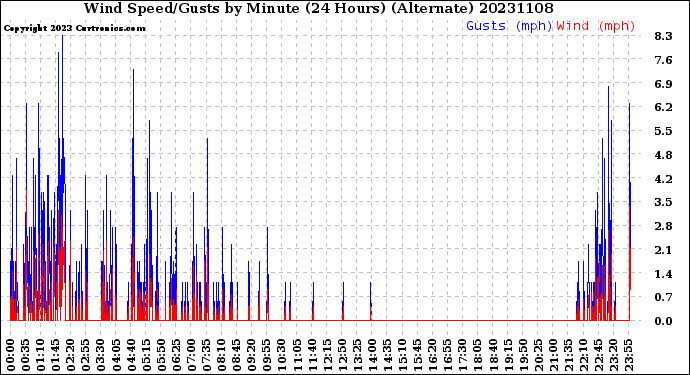Click the 6.9 y-axis value
Image resolution: width=690 pixels, height=375 pixels.
(x=663, y=84)
